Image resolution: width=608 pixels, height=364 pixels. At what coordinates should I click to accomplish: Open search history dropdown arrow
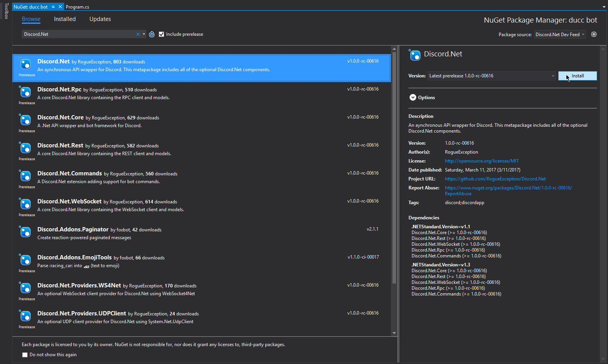pyautogui.click(x=144, y=34)
